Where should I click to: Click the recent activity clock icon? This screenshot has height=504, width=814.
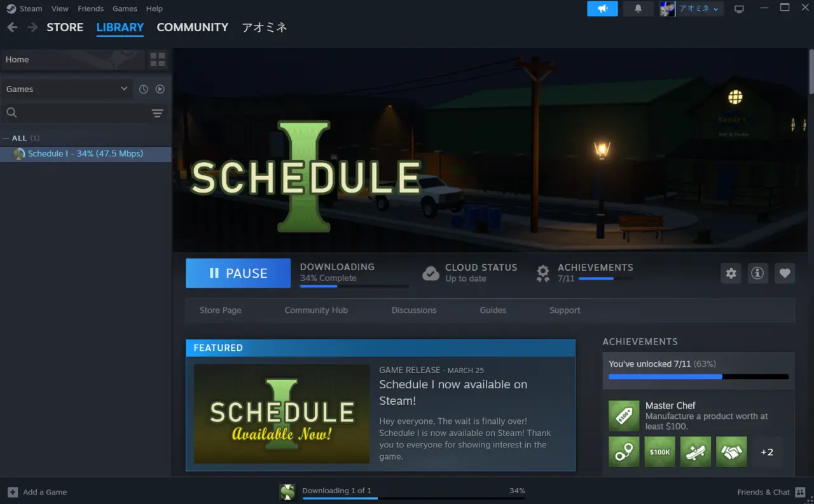click(x=144, y=90)
